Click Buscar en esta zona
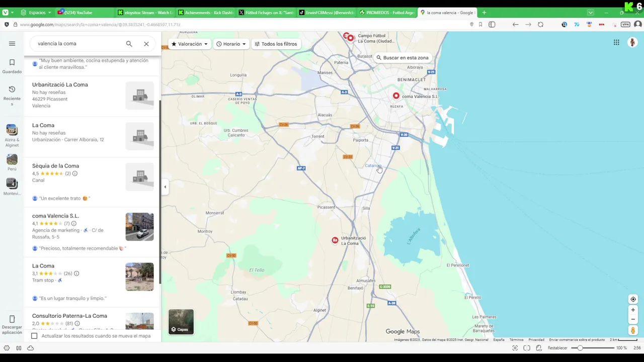This screenshot has width=644, height=362. (x=403, y=58)
